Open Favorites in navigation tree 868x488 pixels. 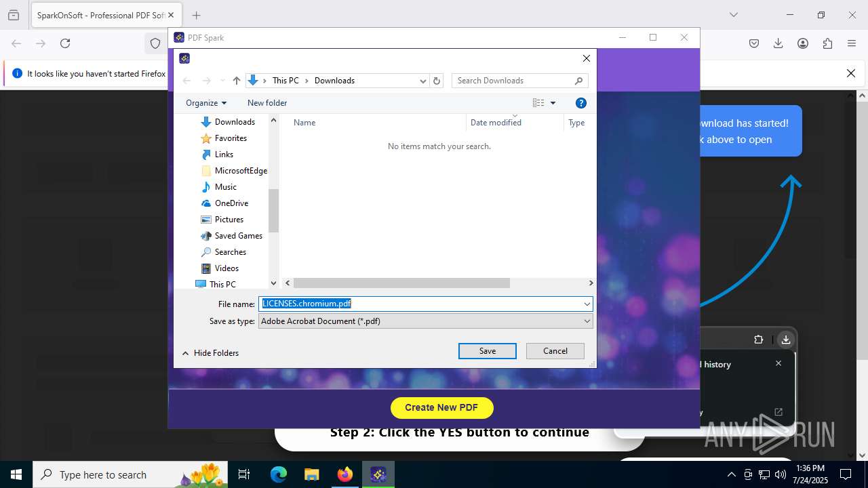pyautogui.click(x=231, y=138)
